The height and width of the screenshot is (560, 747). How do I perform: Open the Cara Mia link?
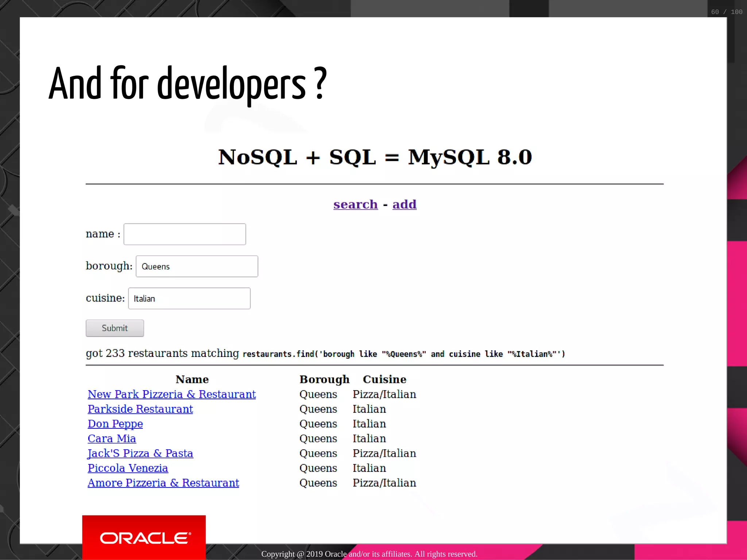pos(112,439)
